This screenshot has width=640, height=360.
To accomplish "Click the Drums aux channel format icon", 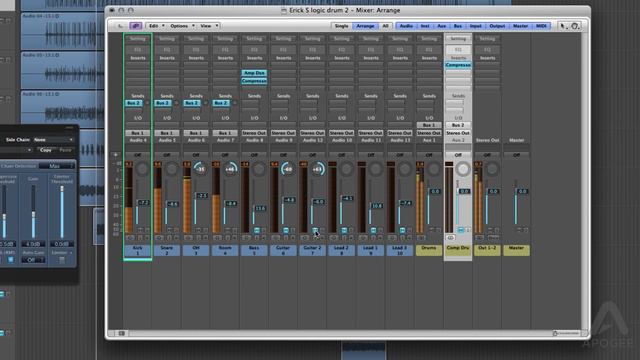I will 421,238.
